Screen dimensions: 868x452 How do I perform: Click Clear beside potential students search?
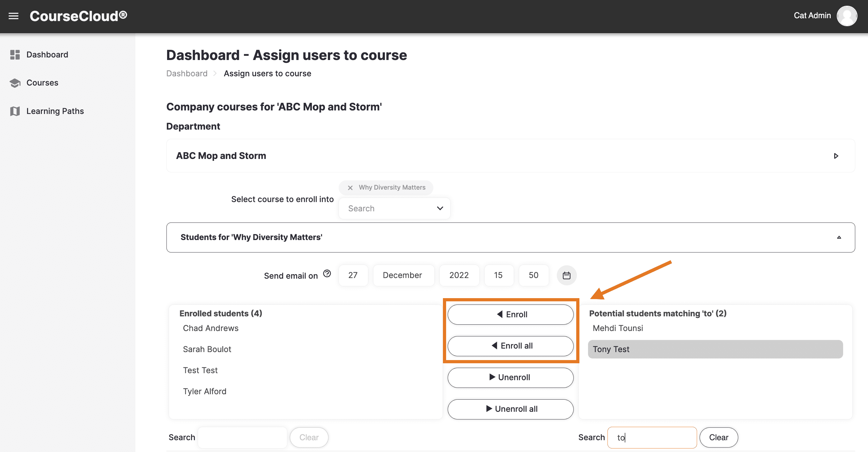click(718, 438)
